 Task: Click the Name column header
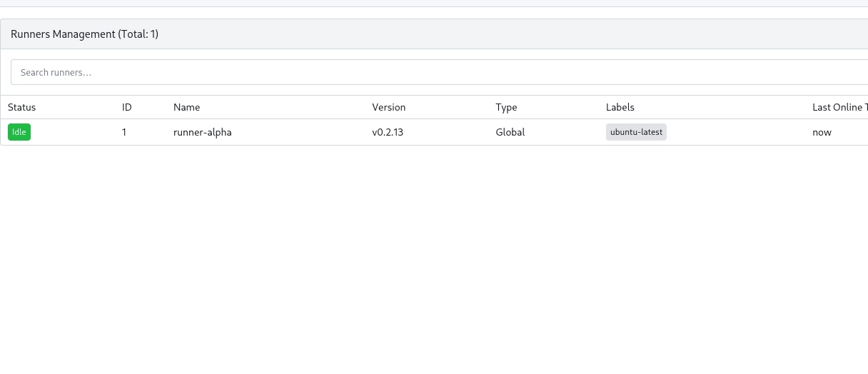[x=186, y=107]
